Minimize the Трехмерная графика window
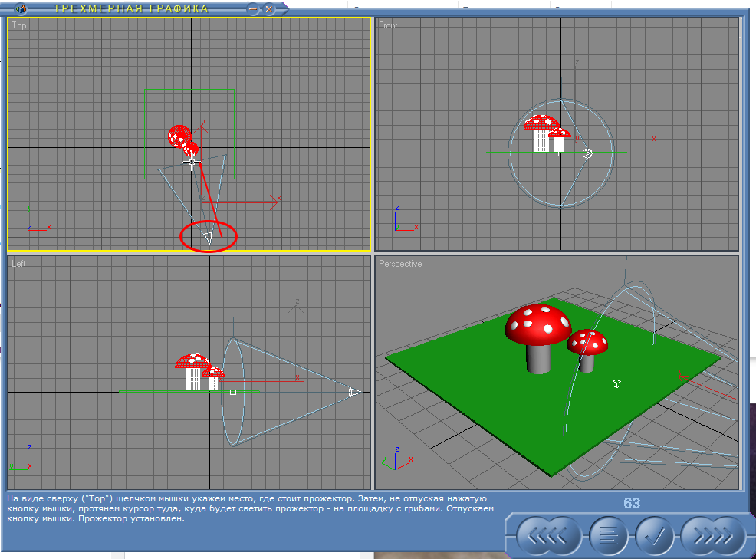 click(x=253, y=9)
